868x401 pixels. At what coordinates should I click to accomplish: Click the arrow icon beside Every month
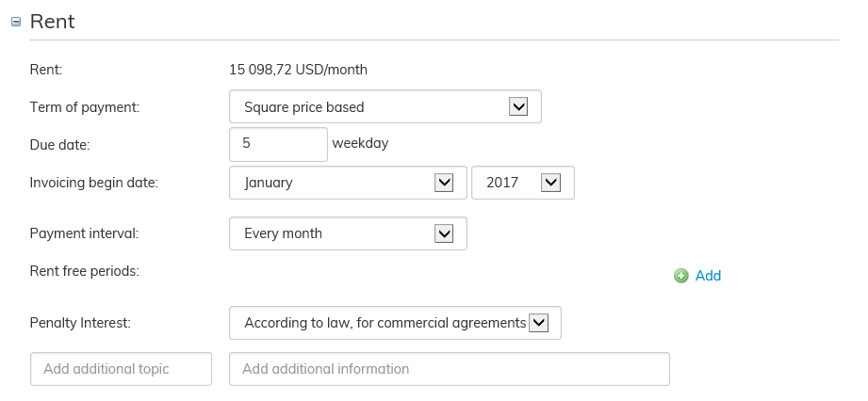pyautogui.click(x=444, y=233)
